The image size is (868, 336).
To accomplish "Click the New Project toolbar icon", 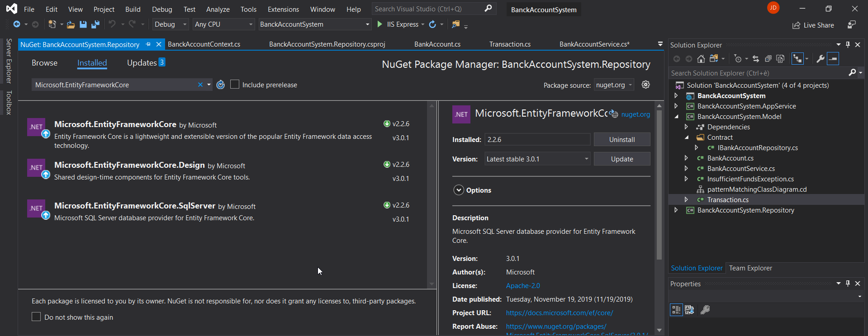I will (x=52, y=24).
